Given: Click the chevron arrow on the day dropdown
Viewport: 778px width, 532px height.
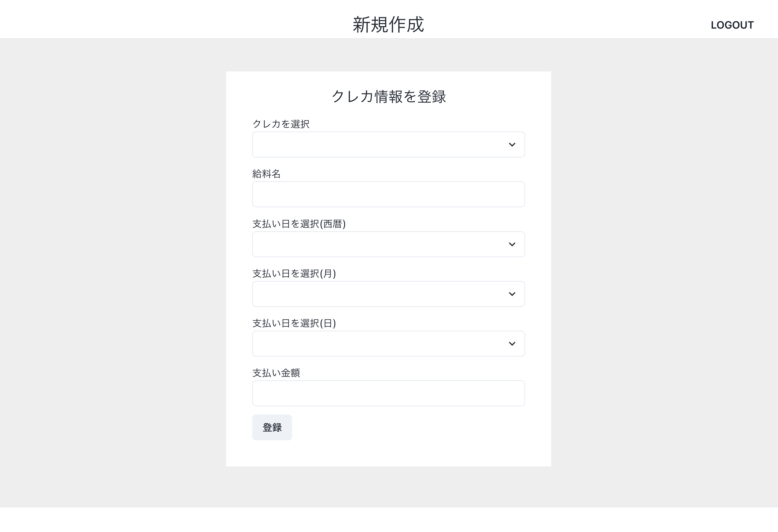Looking at the screenshot, I should coord(512,343).
